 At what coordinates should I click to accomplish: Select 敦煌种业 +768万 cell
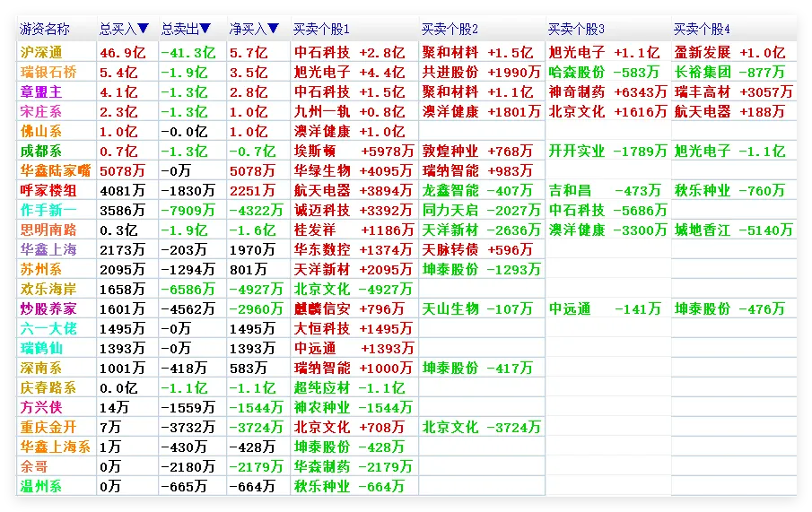[477, 151]
